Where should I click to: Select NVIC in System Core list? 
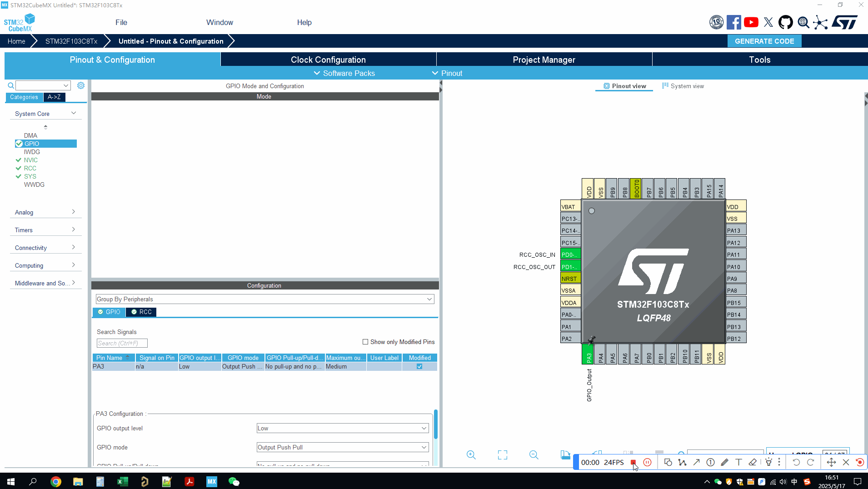(31, 160)
